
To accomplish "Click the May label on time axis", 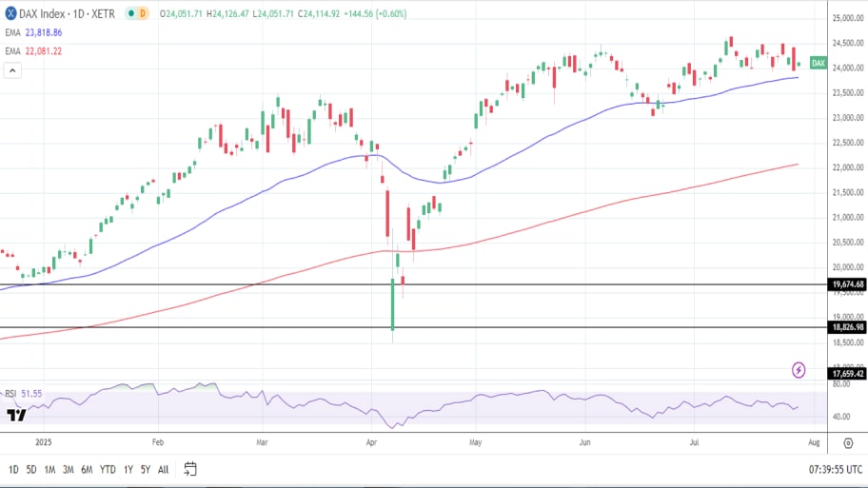I will 476,442.
